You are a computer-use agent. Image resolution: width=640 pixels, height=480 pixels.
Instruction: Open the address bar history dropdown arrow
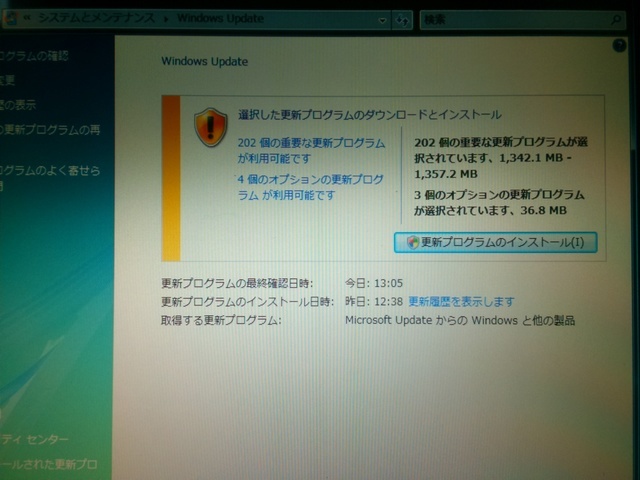click(382, 20)
